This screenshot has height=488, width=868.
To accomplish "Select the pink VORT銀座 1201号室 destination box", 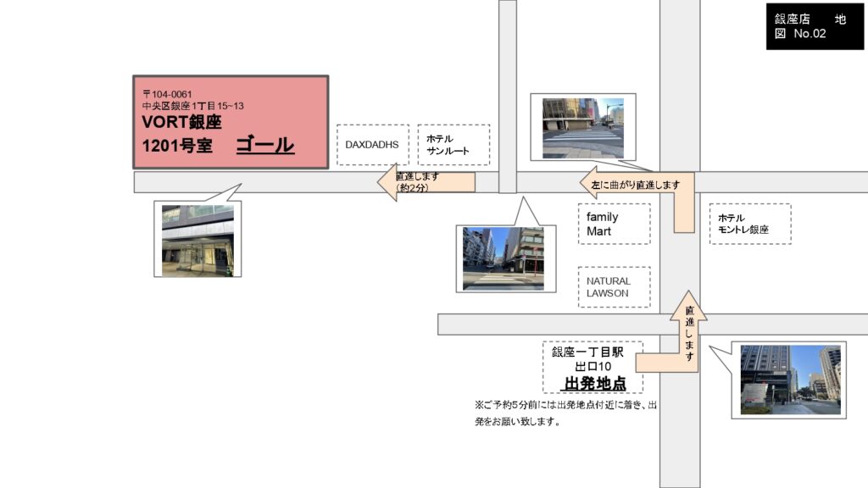I will coord(231,122).
